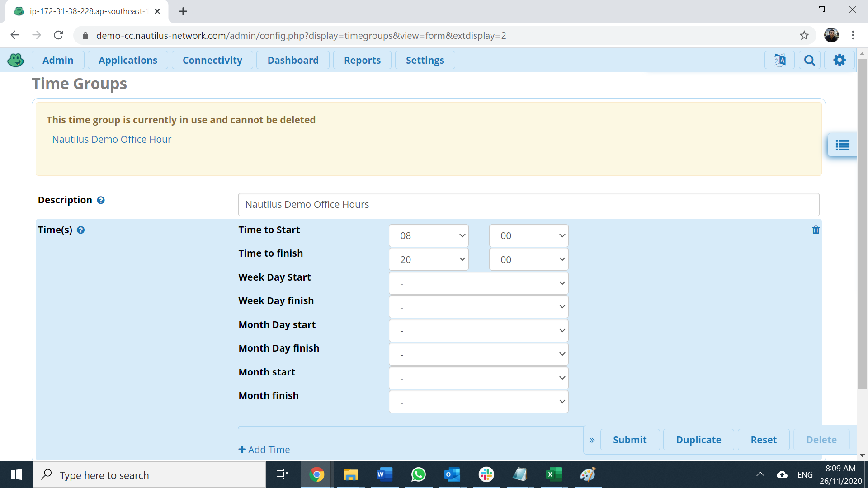The height and width of the screenshot is (488, 868).
Task: Open Time to Start minute dropdown
Action: tap(528, 236)
